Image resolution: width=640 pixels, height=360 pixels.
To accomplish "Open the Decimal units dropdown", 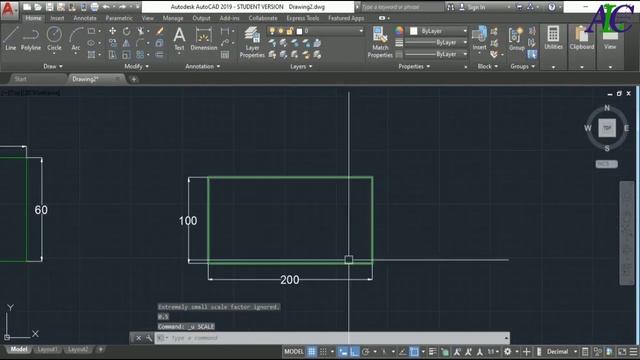I will 562,351.
